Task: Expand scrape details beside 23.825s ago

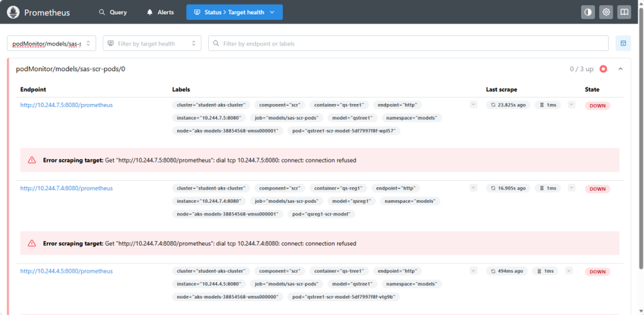Action: 572,105
